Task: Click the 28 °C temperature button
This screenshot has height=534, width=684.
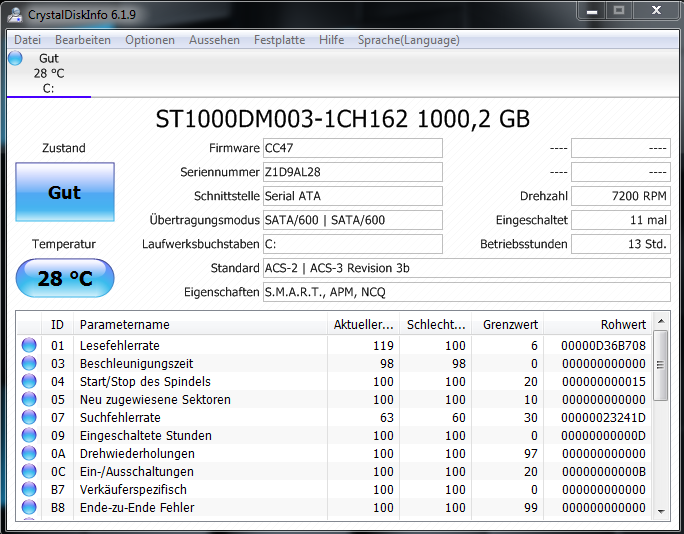Action: [x=65, y=278]
